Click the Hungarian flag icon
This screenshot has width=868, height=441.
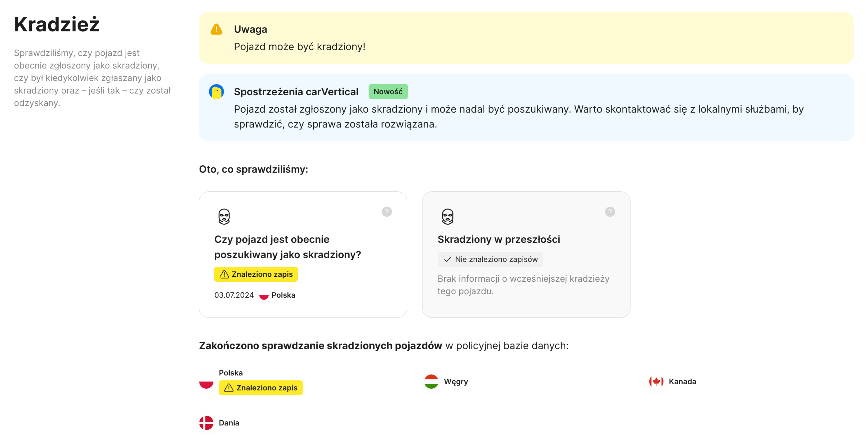click(431, 381)
